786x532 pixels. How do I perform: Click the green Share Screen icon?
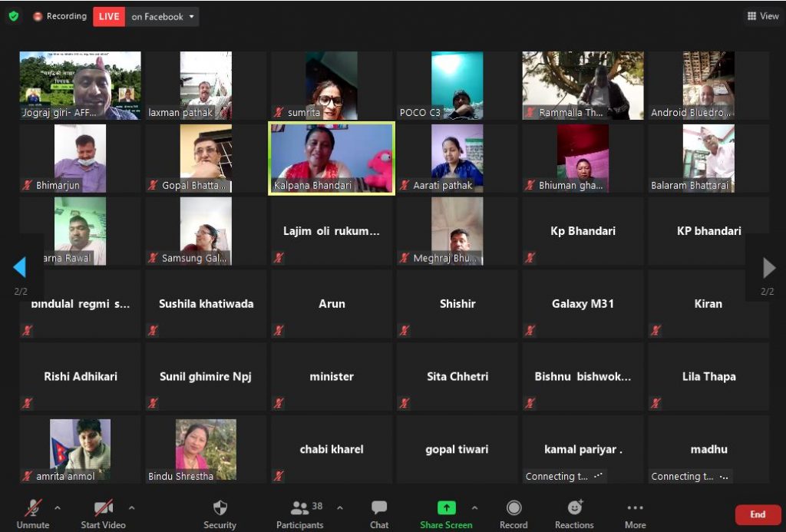pyautogui.click(x=446, y=508)
